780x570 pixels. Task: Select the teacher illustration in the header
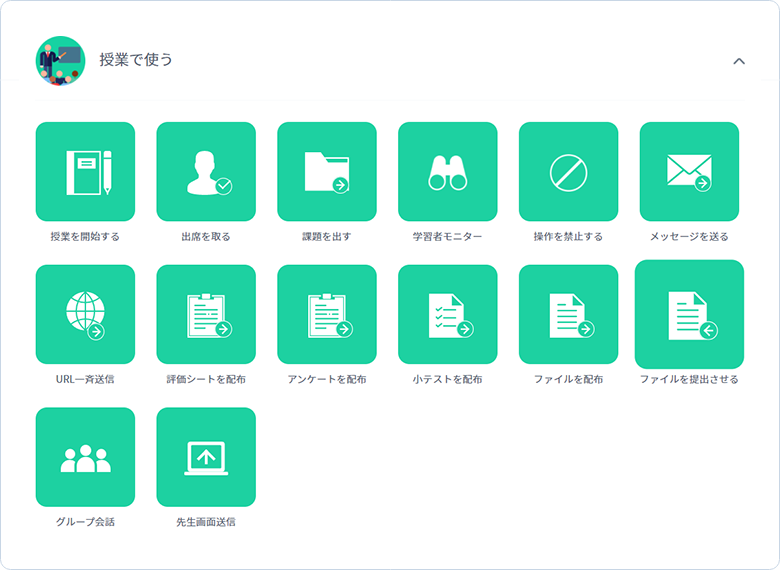click(x=60, y=61)
